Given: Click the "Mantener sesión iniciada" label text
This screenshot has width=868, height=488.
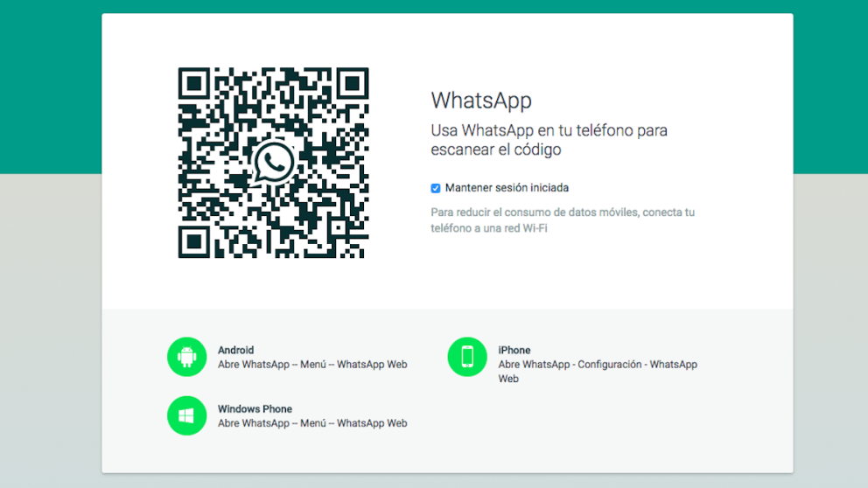Looking at the screenshot, I should tap(507, 188).
